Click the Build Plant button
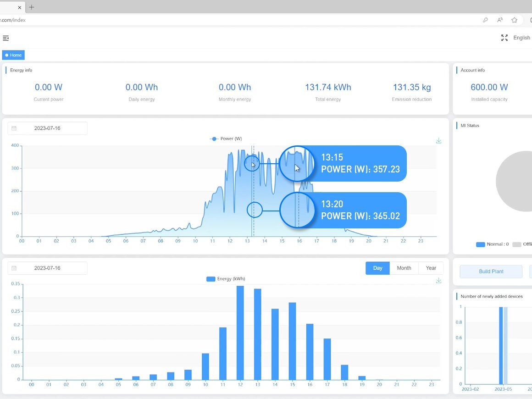Viewport: 532px width, 399px height. [491, 271]
